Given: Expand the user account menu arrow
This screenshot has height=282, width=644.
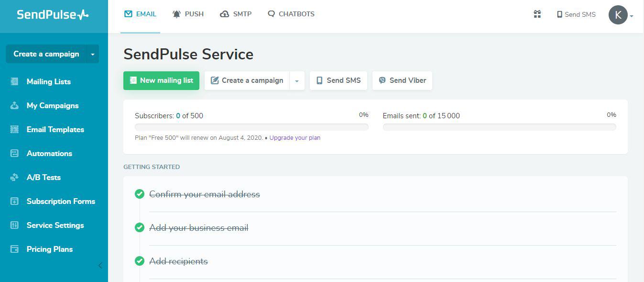Looking at the screenshot, I should point(632,16).
